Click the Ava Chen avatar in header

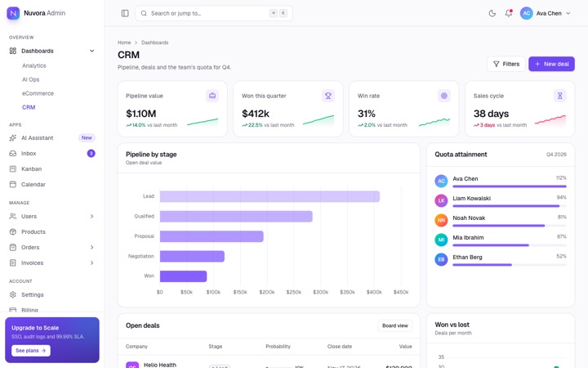point(527,13)
